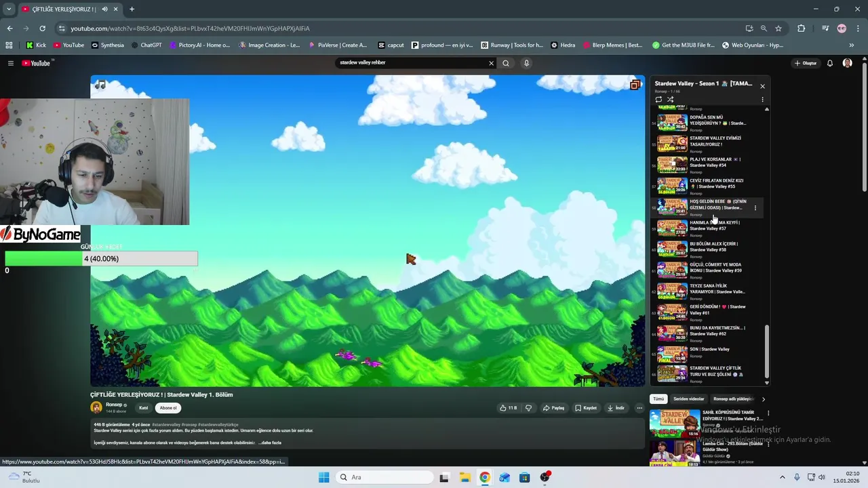This screenshot has width=868, height=488.
Task: Open Windows Start menu
Action: click(323, 477)
